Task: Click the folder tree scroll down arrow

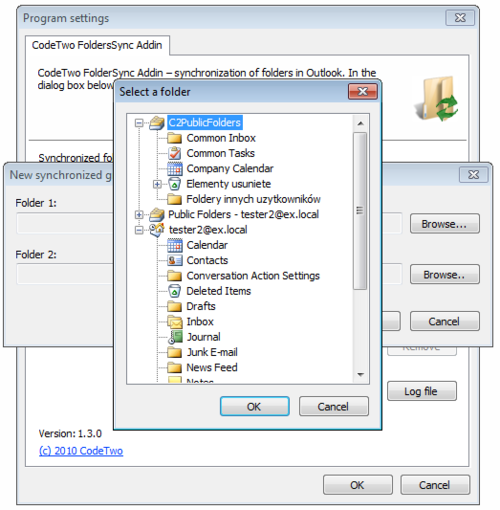Action: [360, 375]
